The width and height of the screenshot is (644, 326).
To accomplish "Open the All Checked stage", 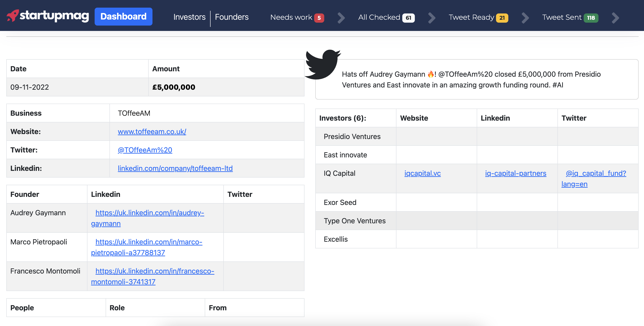I will tap(386, 17).
